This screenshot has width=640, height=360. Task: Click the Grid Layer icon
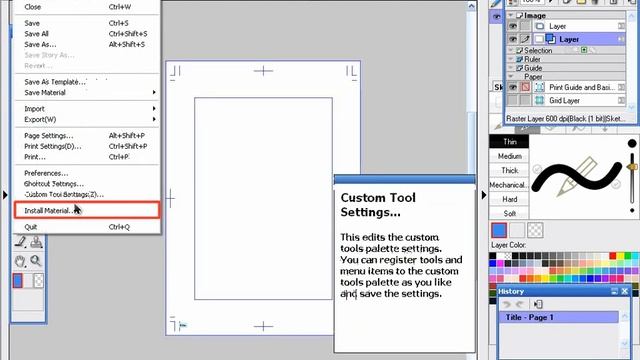click(540, 100)
